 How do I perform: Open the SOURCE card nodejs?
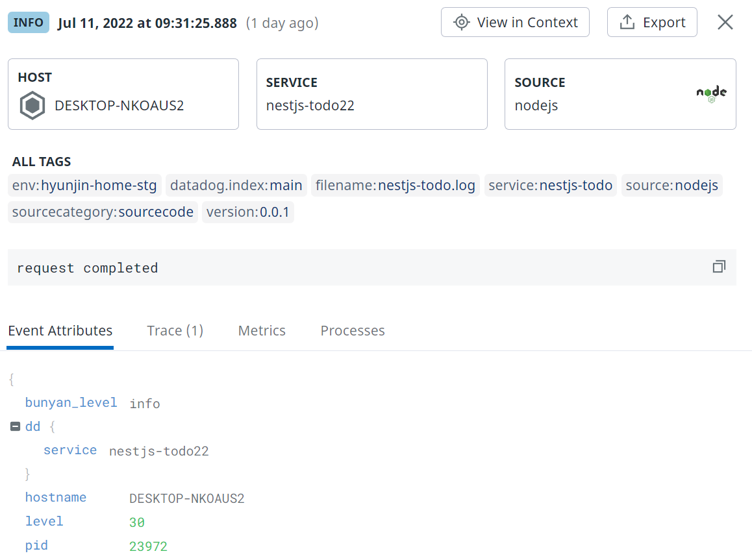[x=620, y=94]
